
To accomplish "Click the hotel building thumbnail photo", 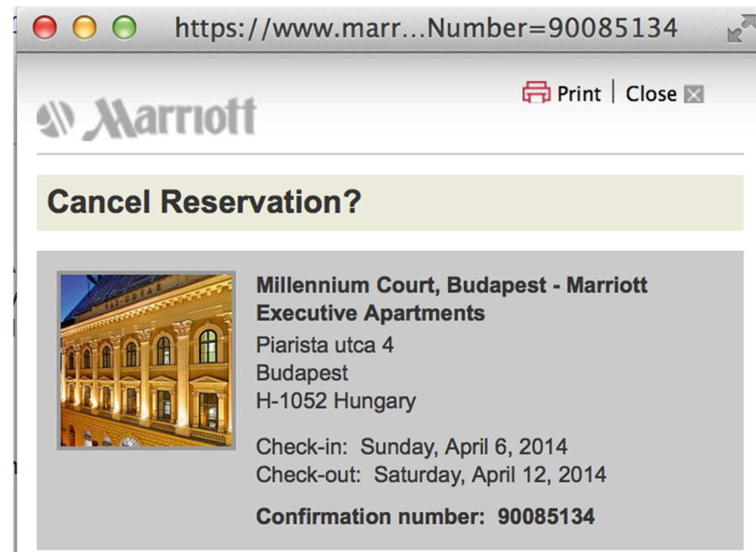I will click(x=146, y=360).
